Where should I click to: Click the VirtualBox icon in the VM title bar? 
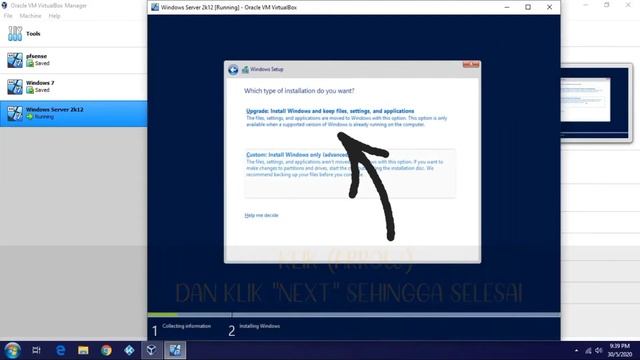click(x=155, y=7)
